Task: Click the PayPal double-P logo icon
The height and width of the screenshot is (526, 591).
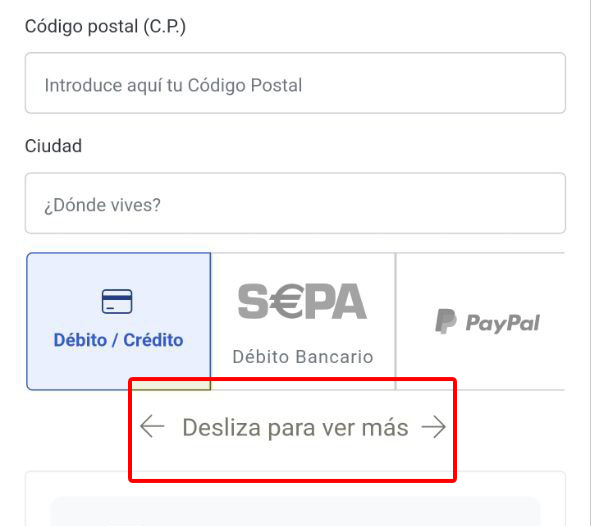Action: pos(446,321)
